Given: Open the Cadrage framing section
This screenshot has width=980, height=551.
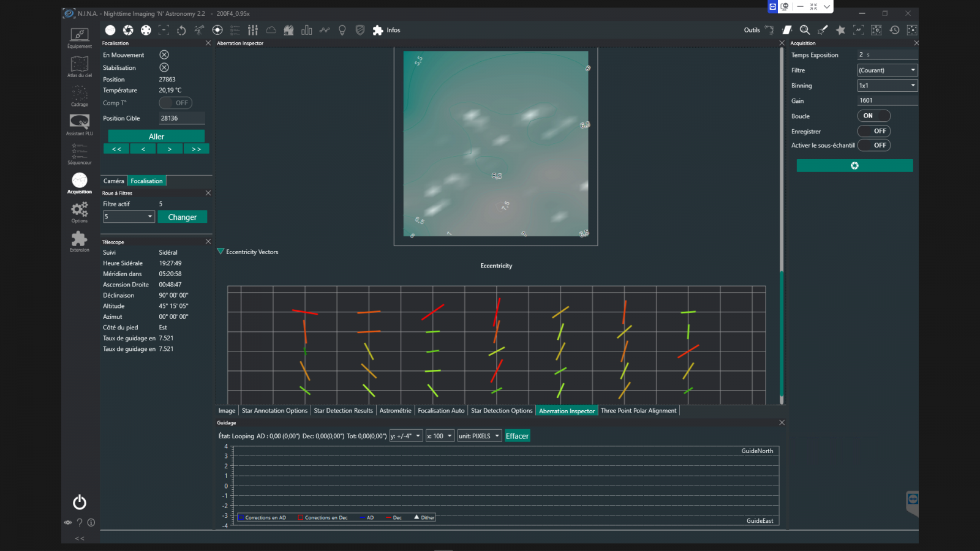Looking at the screenshot, I should point(80,96).
